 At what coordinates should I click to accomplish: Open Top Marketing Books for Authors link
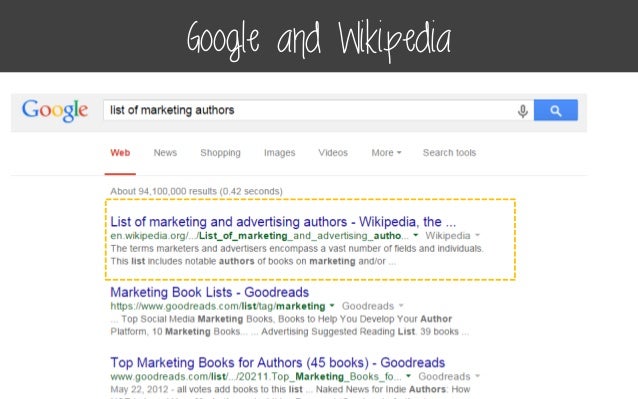277,362
